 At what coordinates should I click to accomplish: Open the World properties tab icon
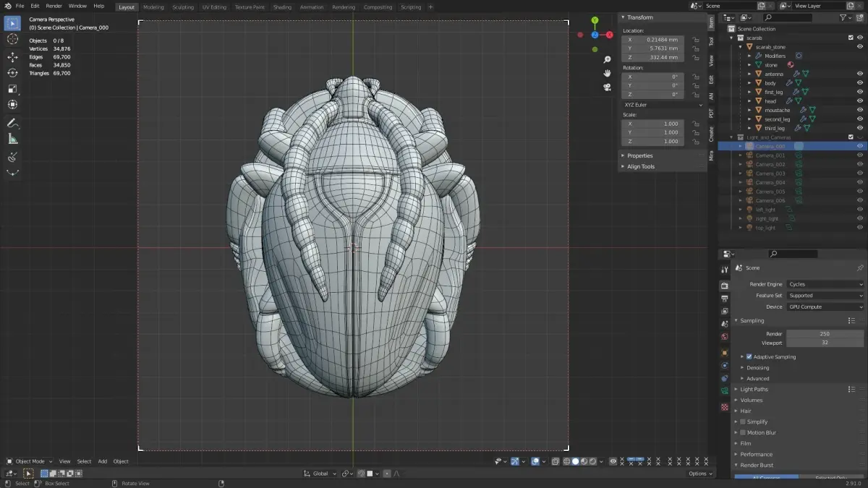(724, 337)
